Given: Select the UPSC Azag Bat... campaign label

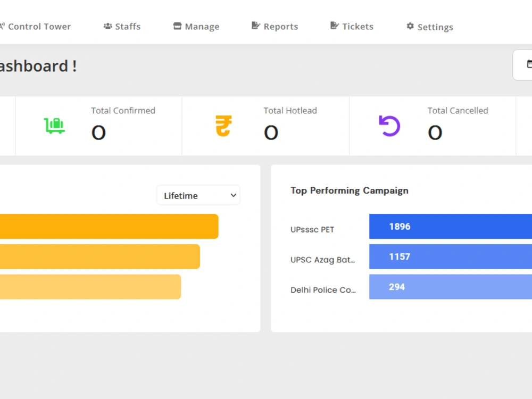Looking at the screenshot, I should click(323, 260).
